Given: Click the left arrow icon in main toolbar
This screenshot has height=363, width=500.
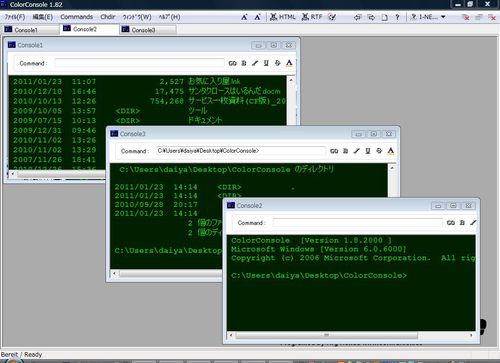Looking at the screenshot, I should click(357, 17).
